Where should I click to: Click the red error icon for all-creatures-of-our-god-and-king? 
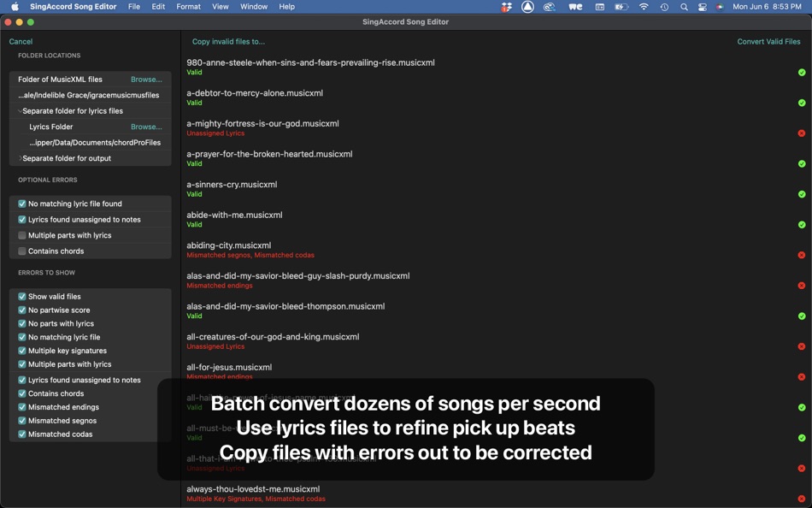pos(802,346)
